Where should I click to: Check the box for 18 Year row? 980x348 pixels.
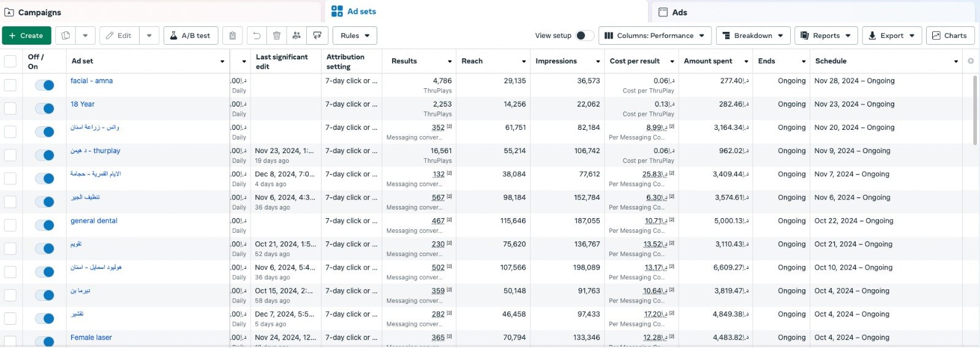[x=10, y=108]
